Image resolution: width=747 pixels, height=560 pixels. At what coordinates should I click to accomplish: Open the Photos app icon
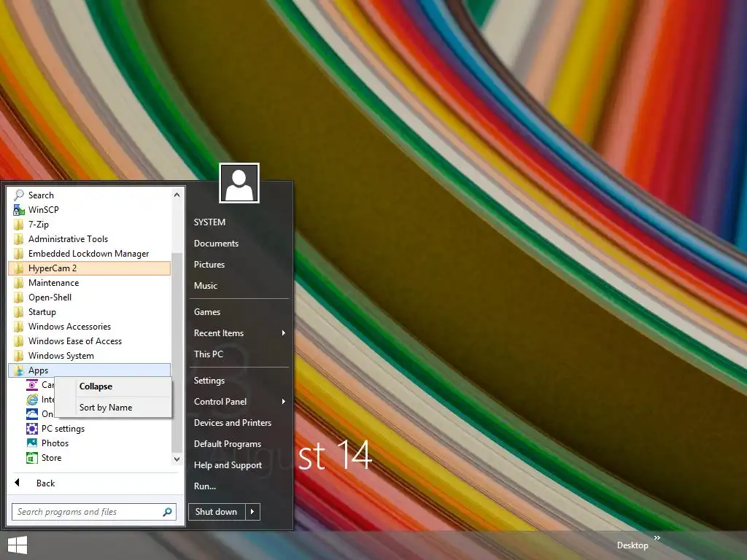click(x=32, y=443)
